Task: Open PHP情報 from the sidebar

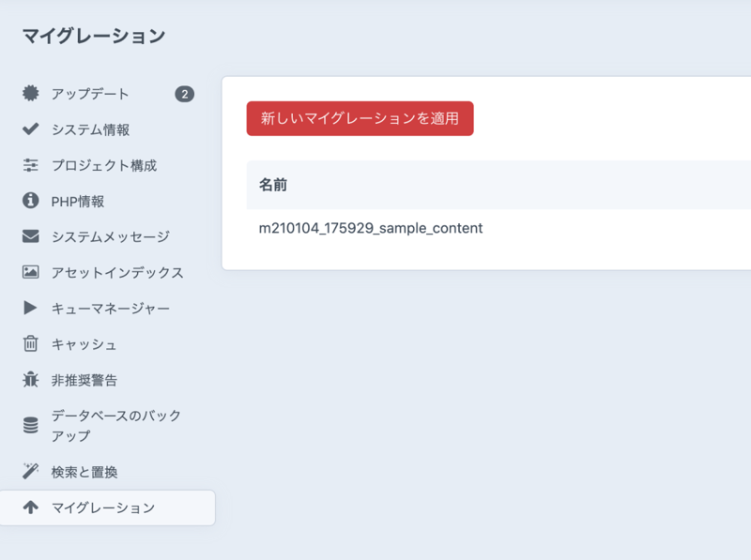Action: [x=78, y=201]
